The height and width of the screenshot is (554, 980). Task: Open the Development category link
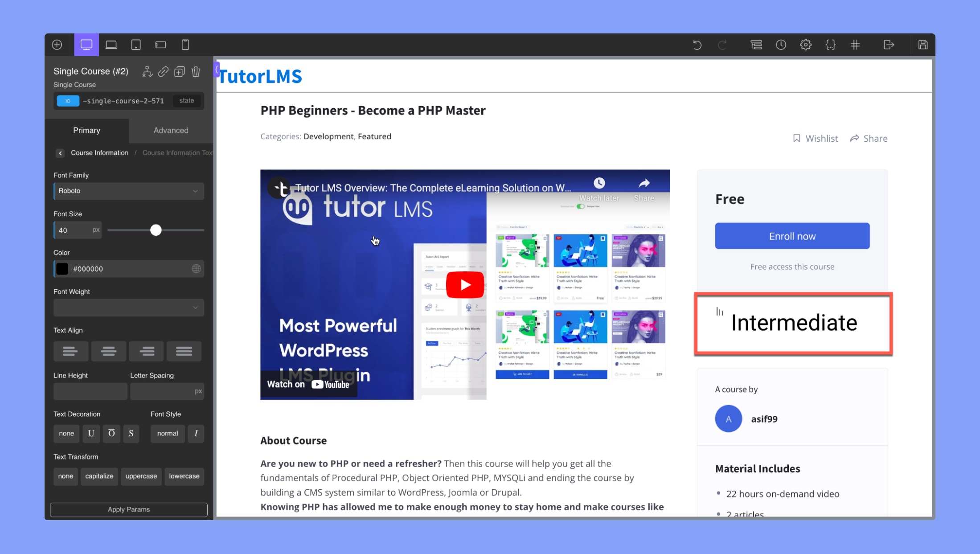click(328, 136)
